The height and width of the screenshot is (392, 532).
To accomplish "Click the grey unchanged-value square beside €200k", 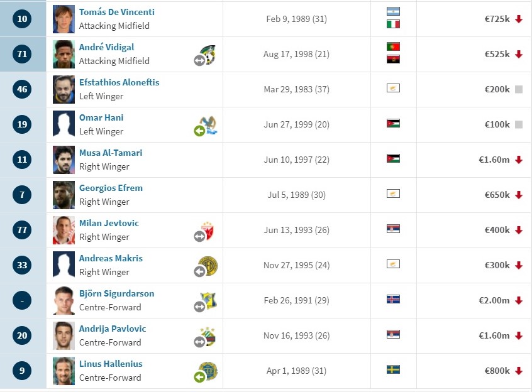I will click(x=518, y=89).
